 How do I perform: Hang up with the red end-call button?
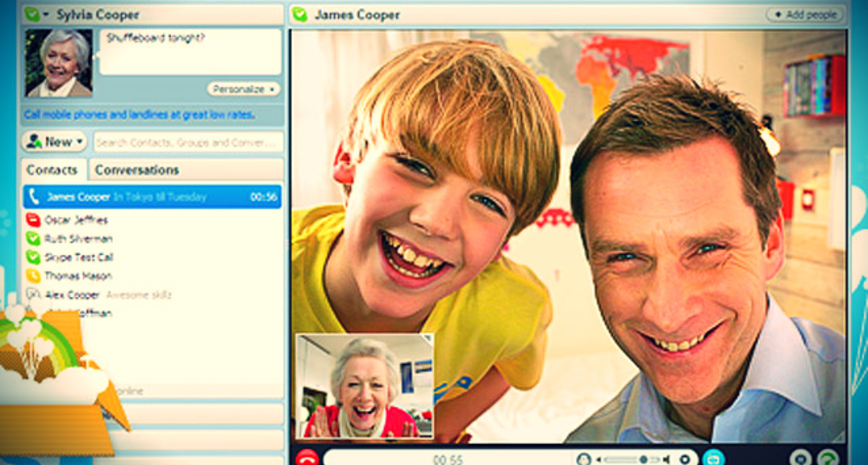[x=306, y=458]
